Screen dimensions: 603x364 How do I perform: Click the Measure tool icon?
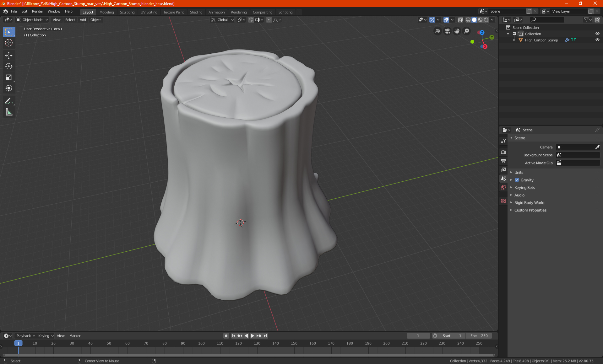[8, 112]
